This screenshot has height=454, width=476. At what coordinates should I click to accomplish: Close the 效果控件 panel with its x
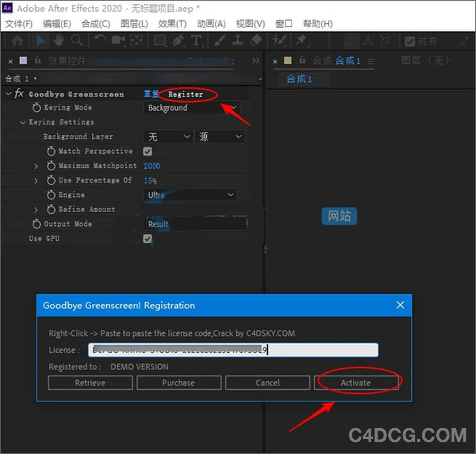pyautogui.click(x=10, y=61)
